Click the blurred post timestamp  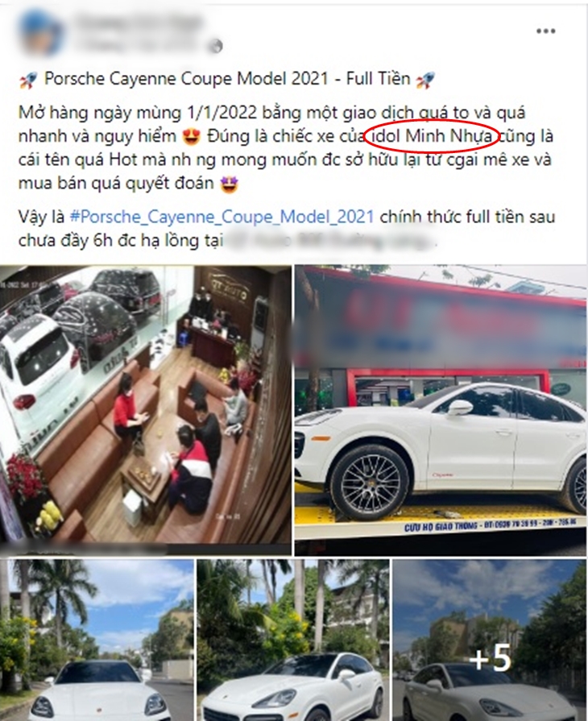(x=138, y=46)
